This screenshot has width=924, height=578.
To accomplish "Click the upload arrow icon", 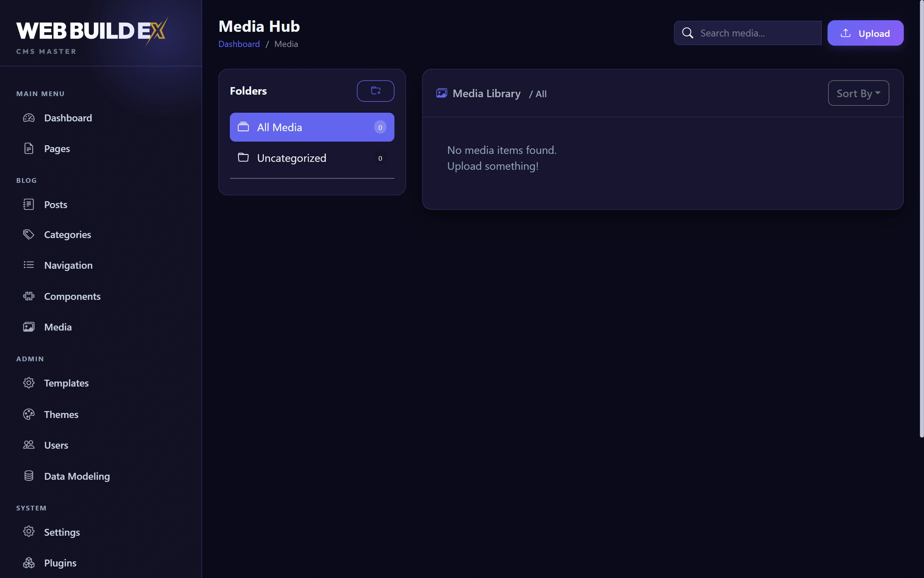I will tap(846, 33).
